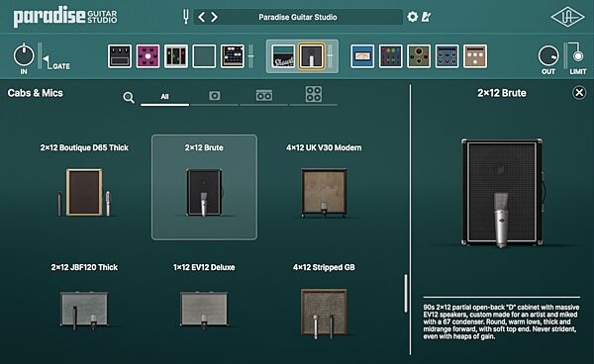Choose the 2×12 JBF120 Thick cabinet

click(84, 299)
